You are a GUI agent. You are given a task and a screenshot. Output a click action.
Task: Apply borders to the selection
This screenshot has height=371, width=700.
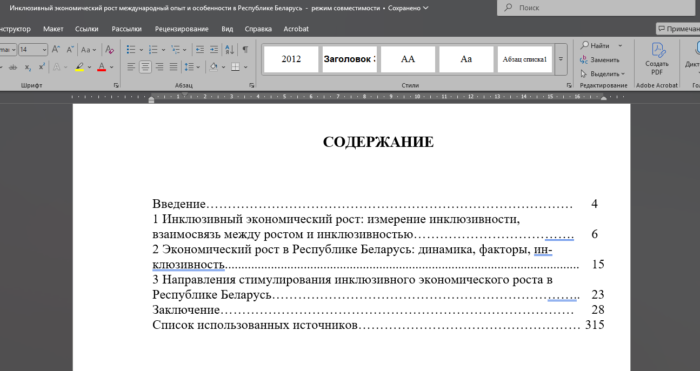click(235, 67)
